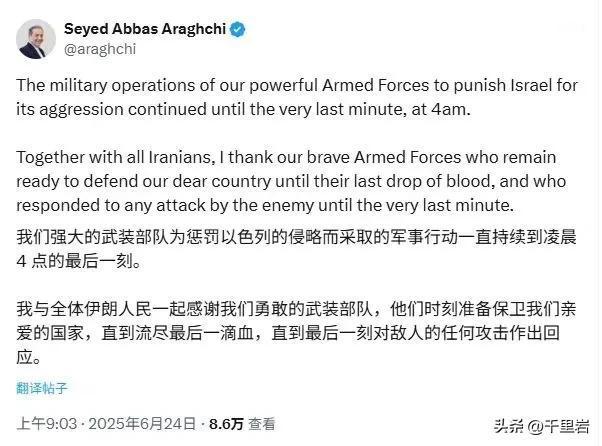Open Seyed Abbas Araghchi's profile avatar
Viewport: 602px width, 446px height.
click(36, 39)
